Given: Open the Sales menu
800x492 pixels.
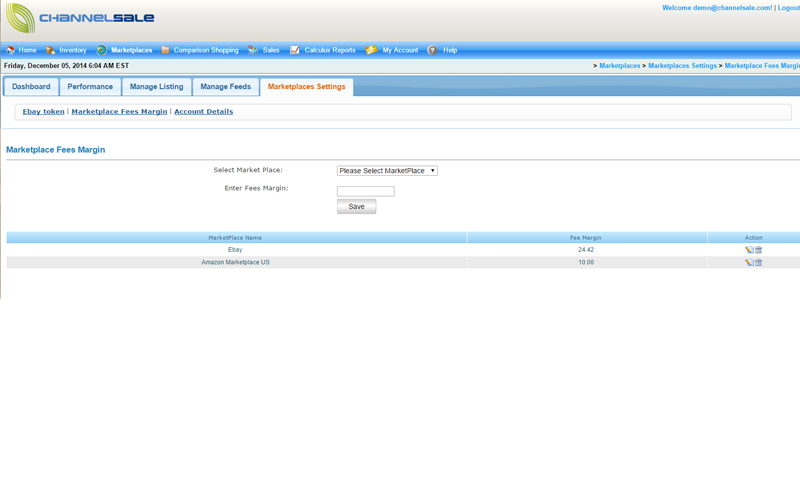Looking at the screenshot, I should tap(271, 50).
